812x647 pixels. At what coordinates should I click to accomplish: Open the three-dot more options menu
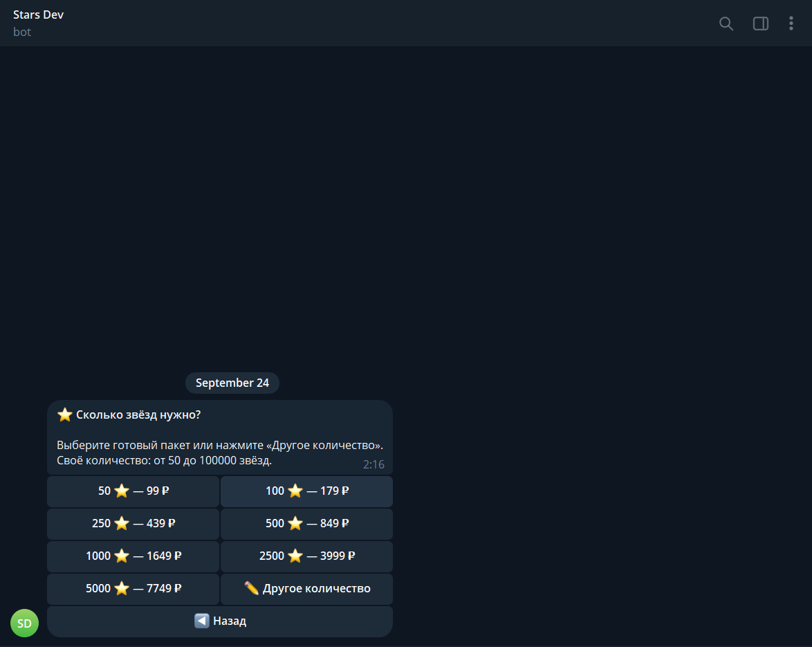(791, 24)
